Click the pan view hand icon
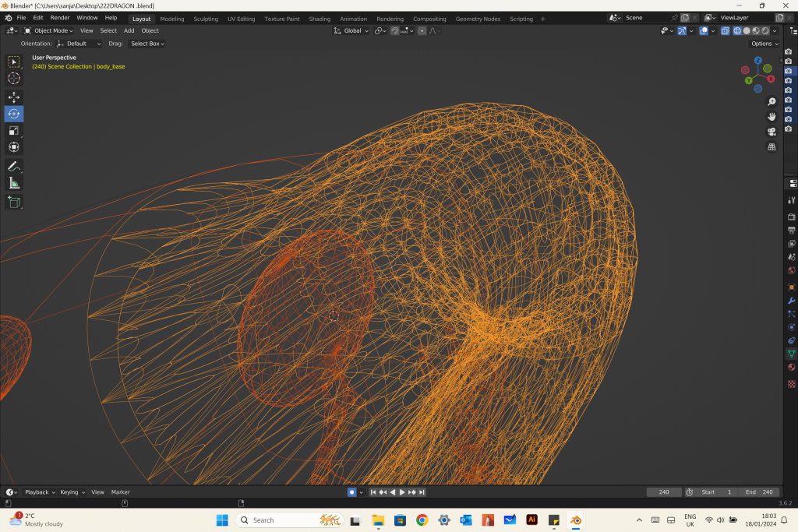The width and height of the screenshot is (798, 532). [x=772, y=117]
